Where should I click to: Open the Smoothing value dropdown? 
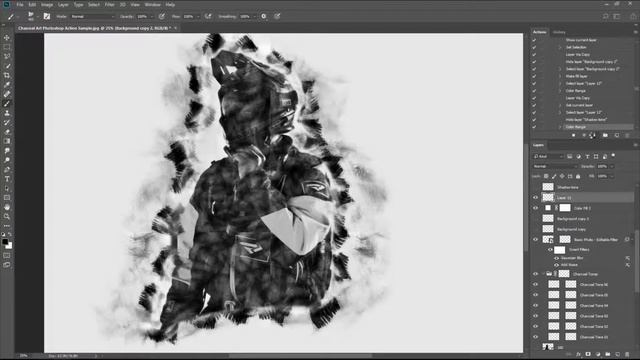coord(254,16)
